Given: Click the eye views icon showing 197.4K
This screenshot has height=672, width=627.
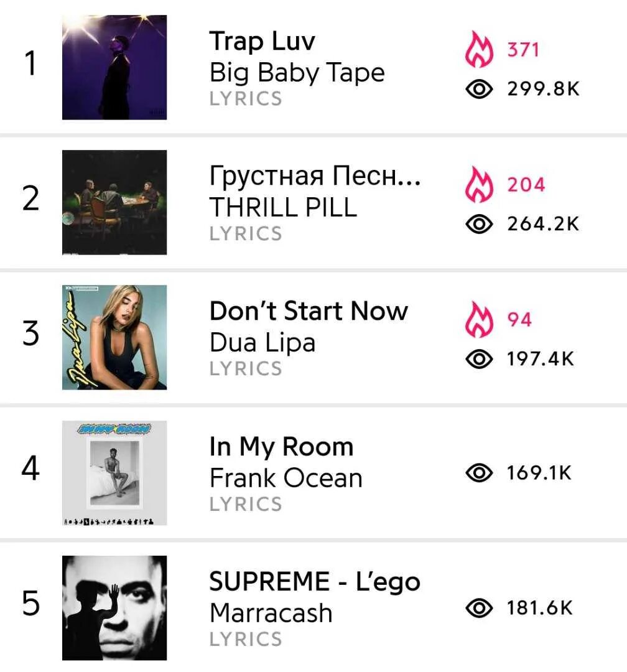Looking at the screenshot, I should pos(479,360).
